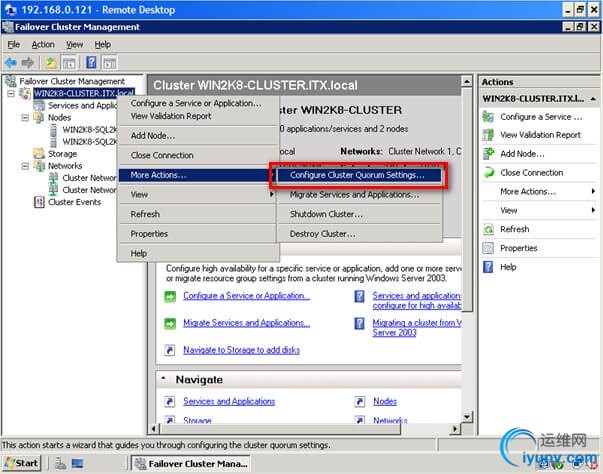Select Cluster Events in the tree

[74, 202]
